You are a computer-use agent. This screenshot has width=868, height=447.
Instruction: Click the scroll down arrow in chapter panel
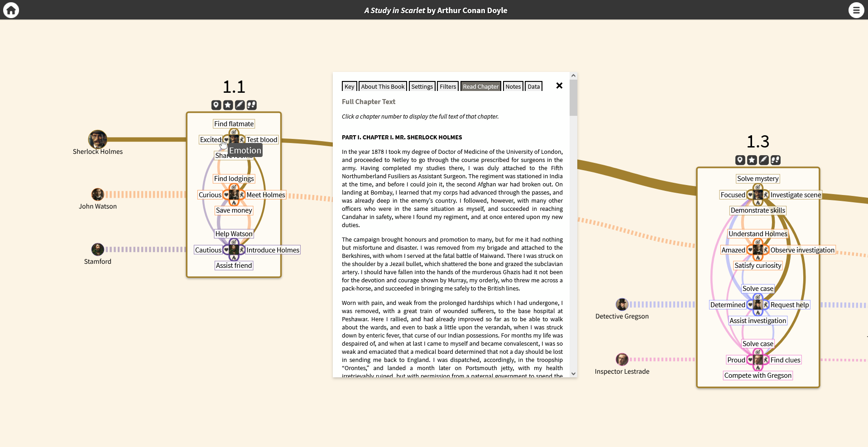[x=573, y=374]
